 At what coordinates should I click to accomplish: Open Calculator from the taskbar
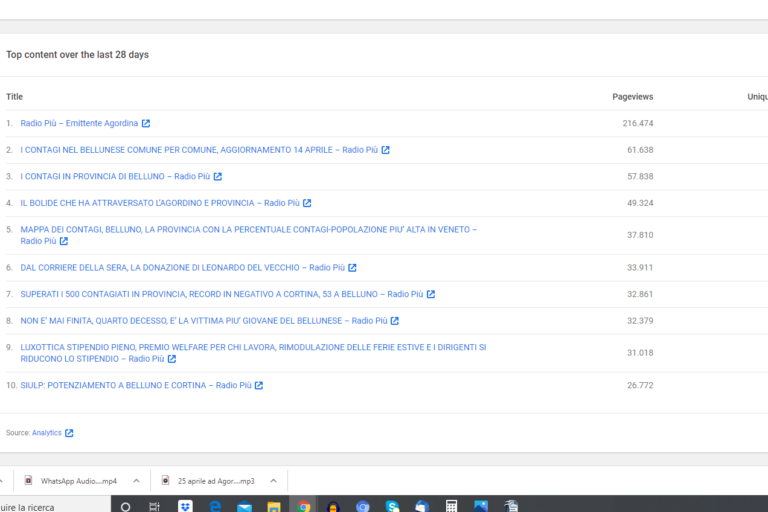click(x=452, y=506)
